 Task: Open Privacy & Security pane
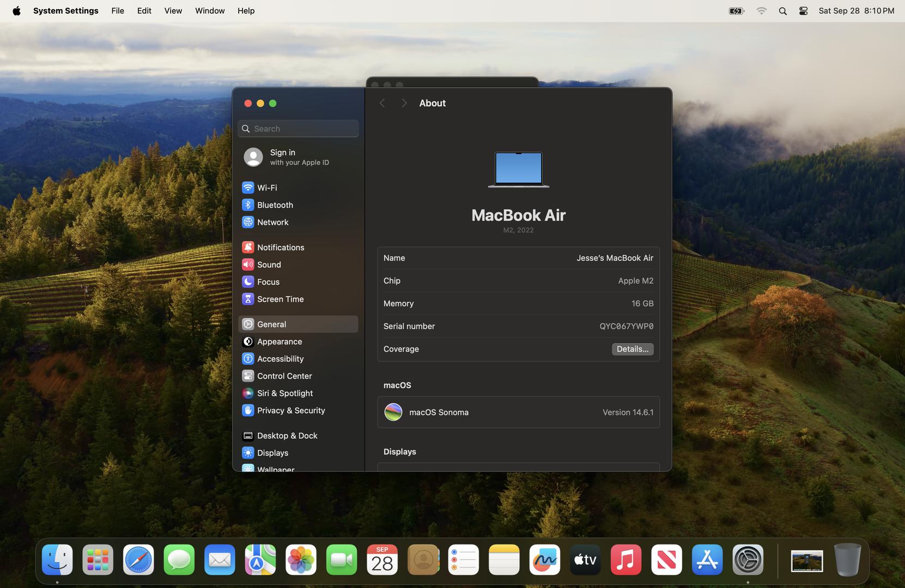290,411
